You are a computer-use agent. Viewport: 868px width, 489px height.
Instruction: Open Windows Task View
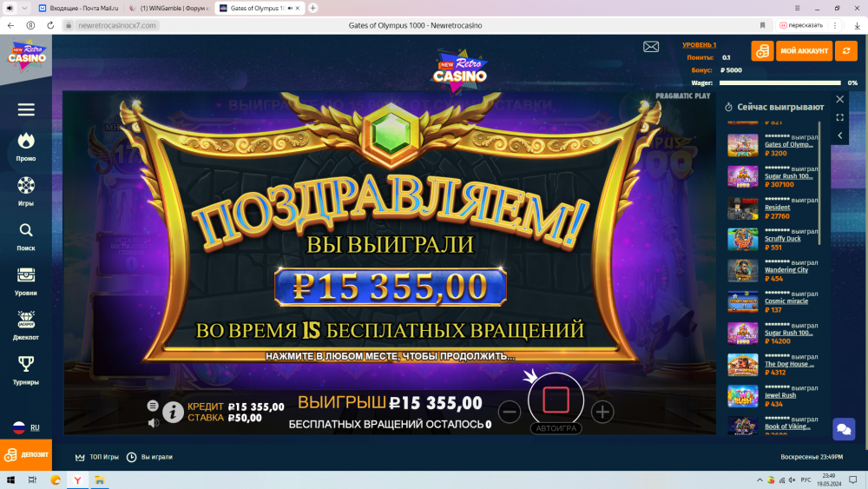[32, 480]
